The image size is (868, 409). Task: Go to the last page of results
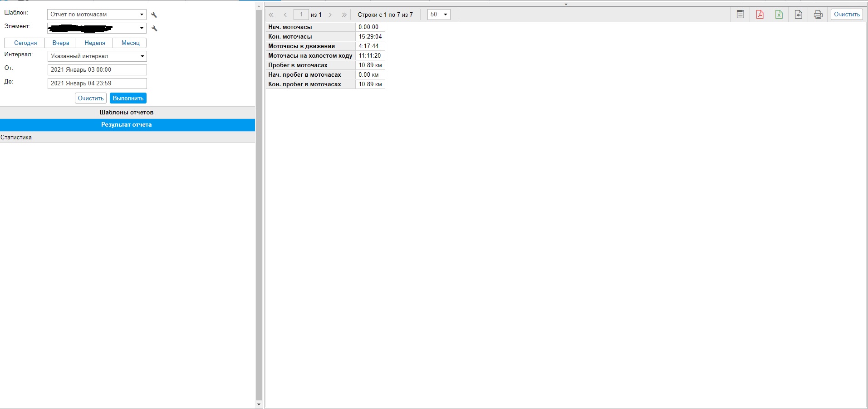[344, 15]
